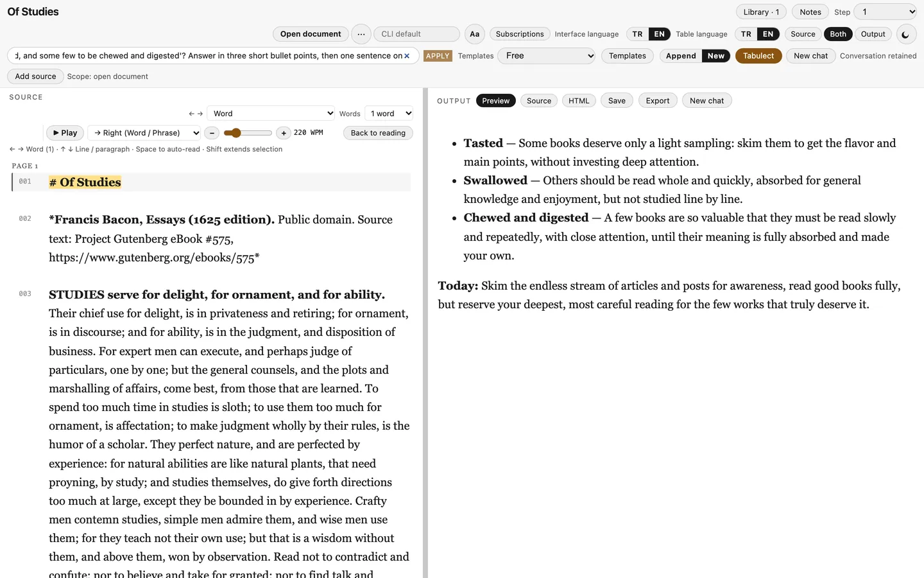Click the 'Francis Bacon, Essays (1625 edition).' text
This screenshot has width=924, height=578.
(162, 220)
